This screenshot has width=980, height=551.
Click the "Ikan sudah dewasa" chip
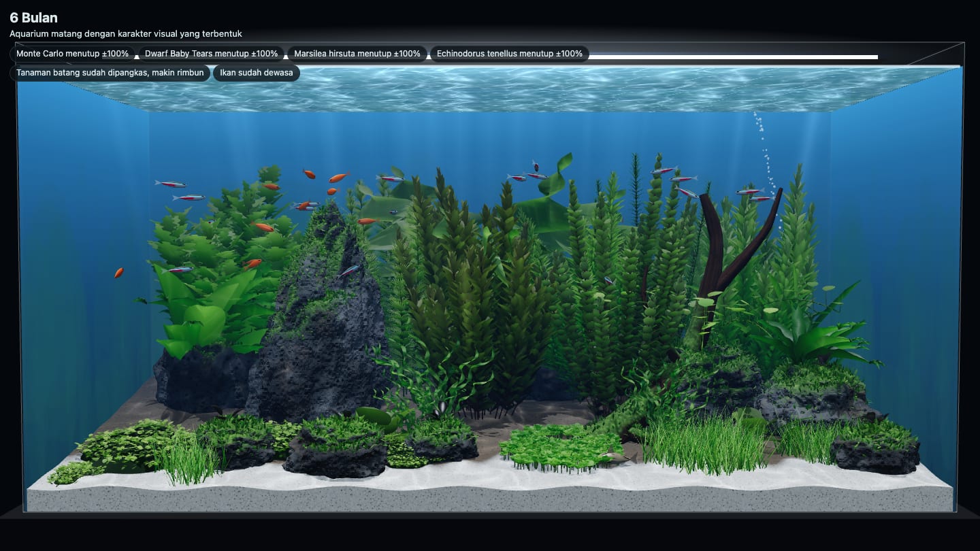257,73
